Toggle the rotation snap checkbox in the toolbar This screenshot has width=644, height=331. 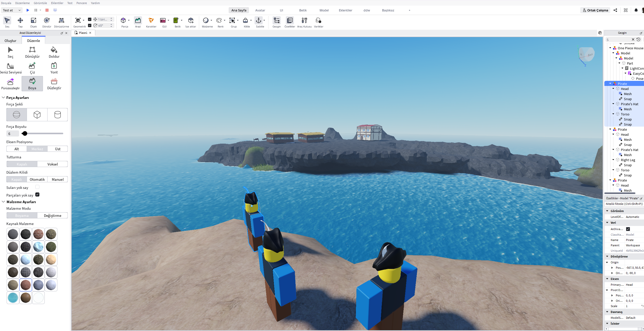point(90,25)
